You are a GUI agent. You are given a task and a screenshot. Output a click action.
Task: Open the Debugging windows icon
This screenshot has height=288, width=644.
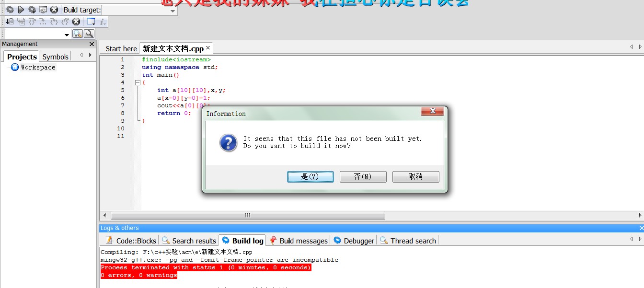(91, 22)
